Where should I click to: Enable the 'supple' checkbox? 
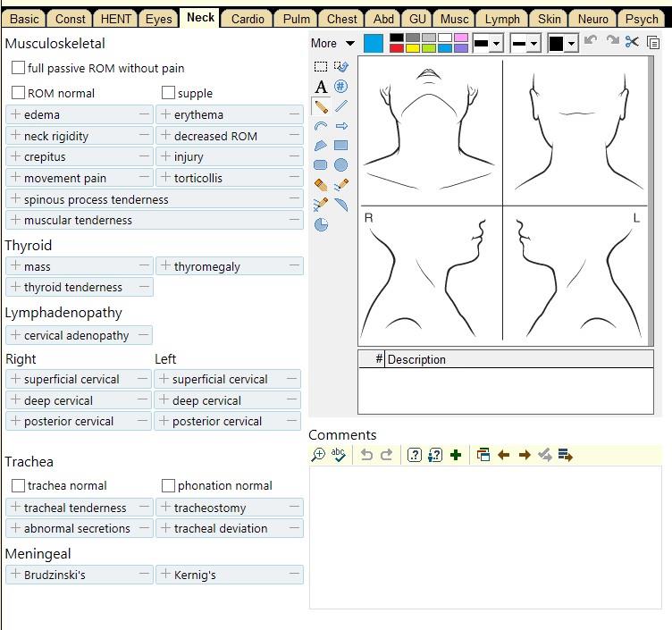[x=168, y=93]
